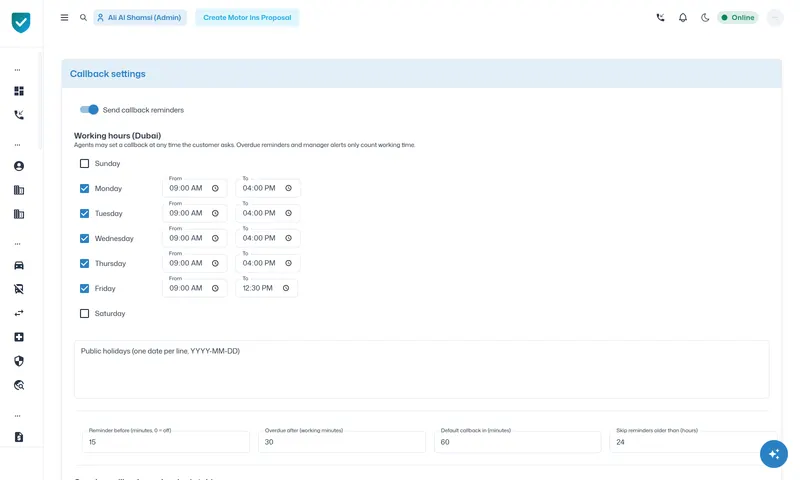
Task: Click the user avatar at top right
Action: click(775, 17)
